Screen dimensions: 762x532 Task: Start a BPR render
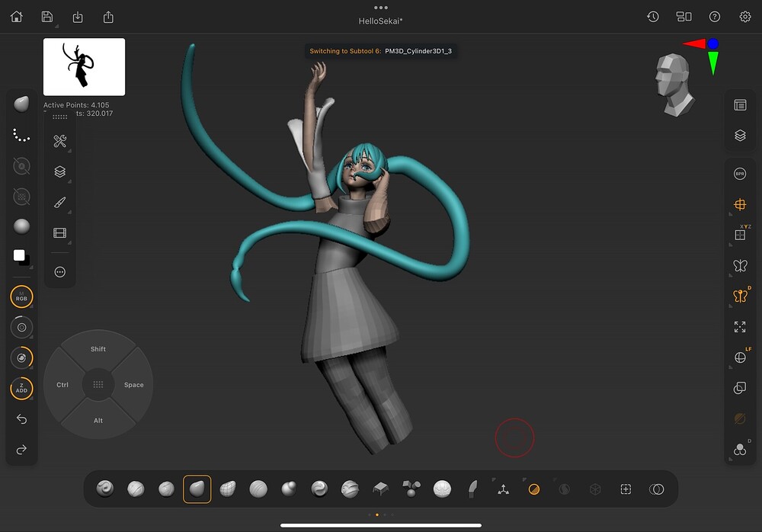pos(740,174)
